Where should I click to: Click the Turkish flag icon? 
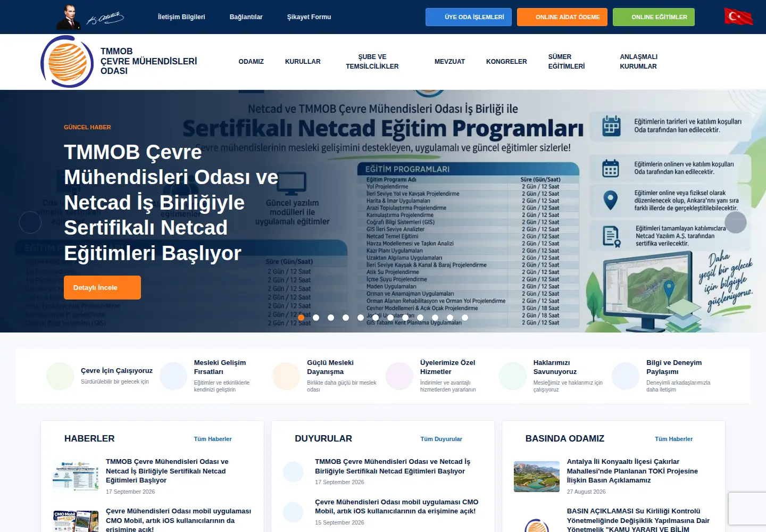738,16
